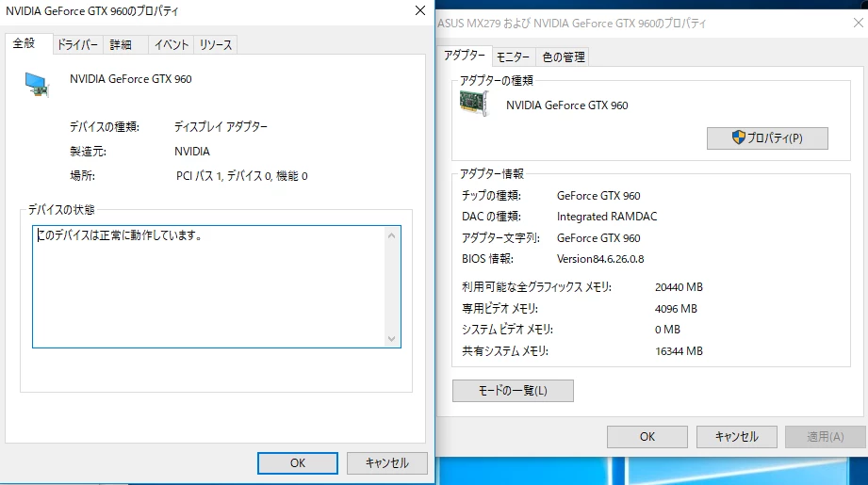Screen dimensions: 868x485
Task: Click the device status scrollbar up arrow
Action: click(x=391, y=235)
